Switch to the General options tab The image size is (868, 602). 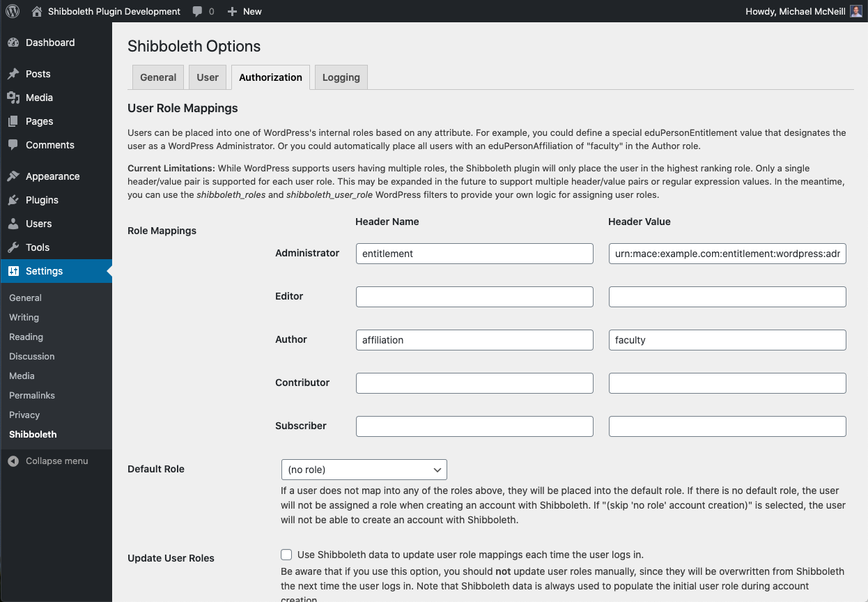pos(158,77)
